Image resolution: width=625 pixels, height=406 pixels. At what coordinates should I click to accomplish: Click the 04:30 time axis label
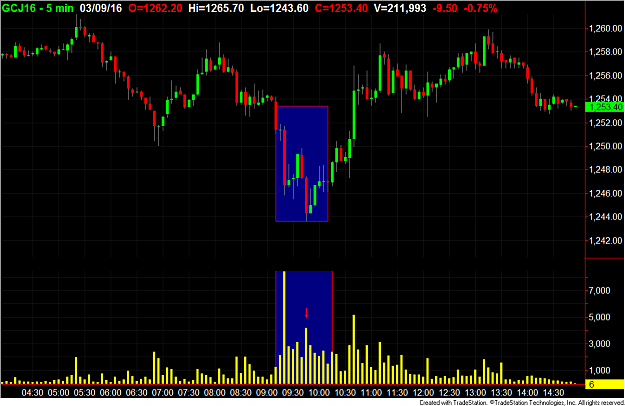(x=33, y=393)
